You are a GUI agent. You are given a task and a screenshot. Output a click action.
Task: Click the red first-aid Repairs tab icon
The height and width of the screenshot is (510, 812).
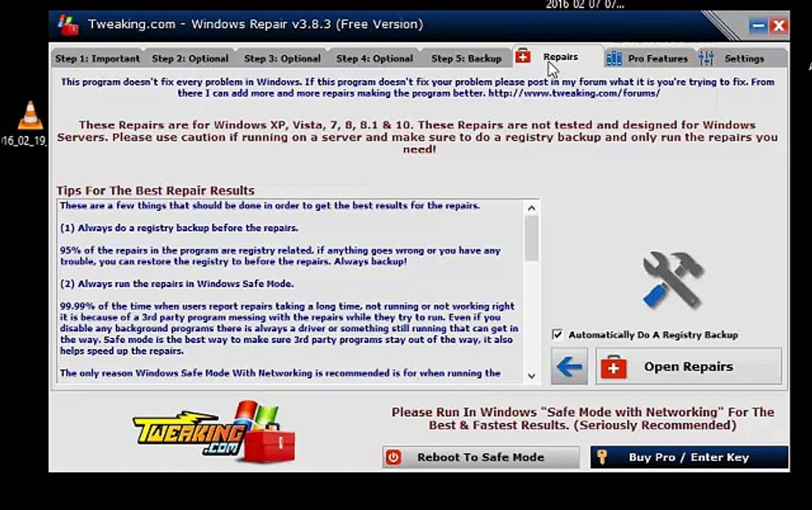coord(523,56)
